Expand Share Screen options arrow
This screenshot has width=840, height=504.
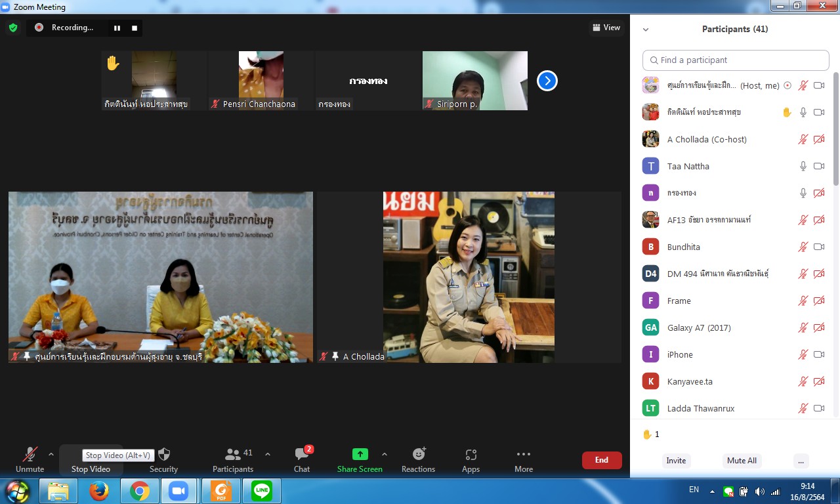pos(385,454)
